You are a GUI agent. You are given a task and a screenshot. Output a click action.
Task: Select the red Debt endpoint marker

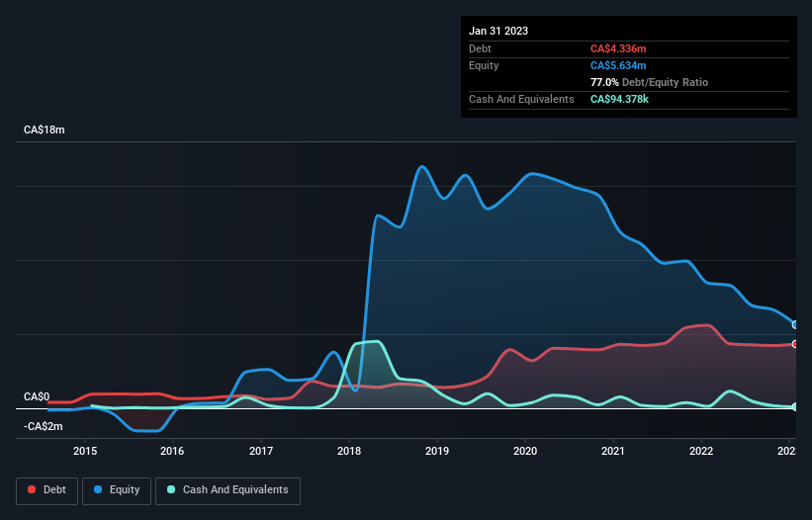(x=795, y=344)
